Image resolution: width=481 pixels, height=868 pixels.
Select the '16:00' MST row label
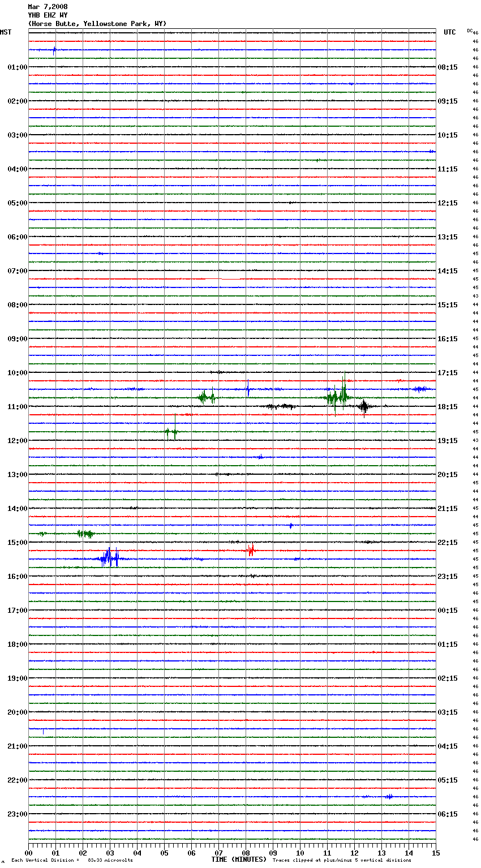point(18,577)
